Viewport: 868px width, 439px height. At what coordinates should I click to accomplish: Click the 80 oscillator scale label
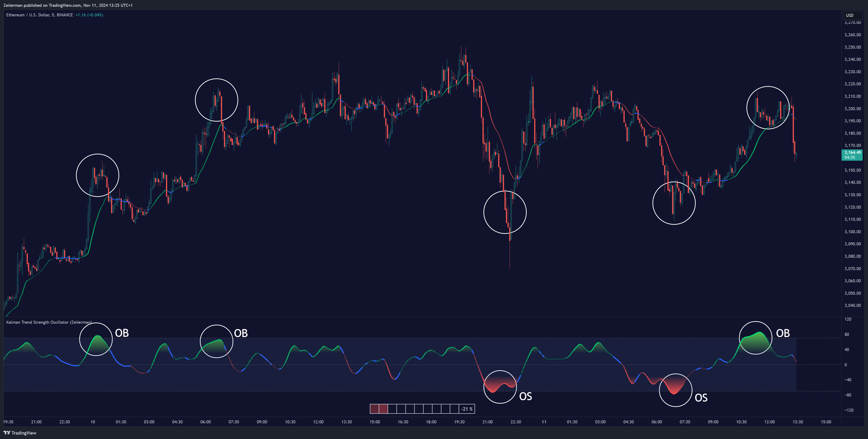click(x=847, y=334)
